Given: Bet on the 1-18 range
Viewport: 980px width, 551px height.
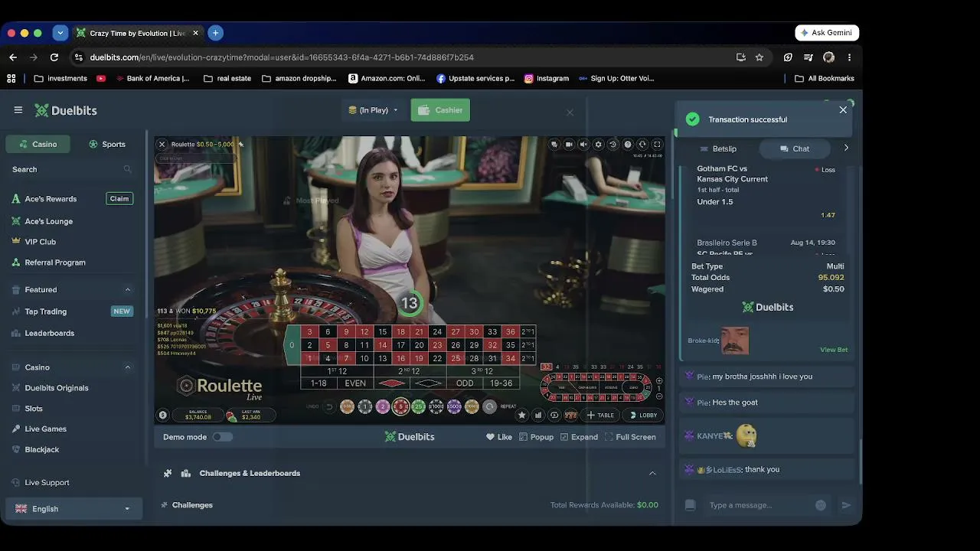Looking at the screenshot, I should click(x=318, y=383).
